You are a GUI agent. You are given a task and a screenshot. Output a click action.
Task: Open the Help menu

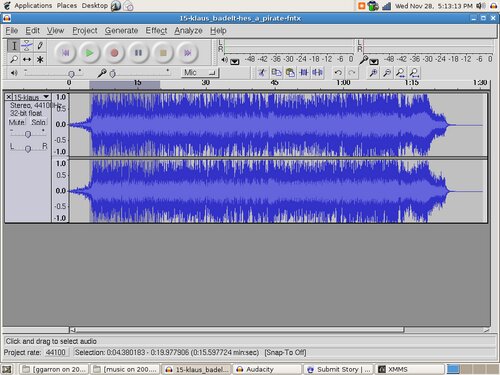pos(218,31)
